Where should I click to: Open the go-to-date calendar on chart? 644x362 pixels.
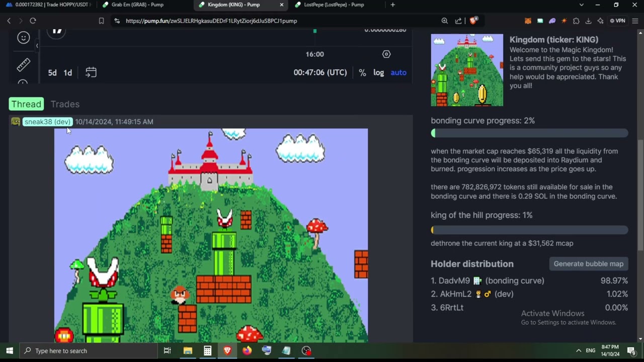click(x=91, y=72)
